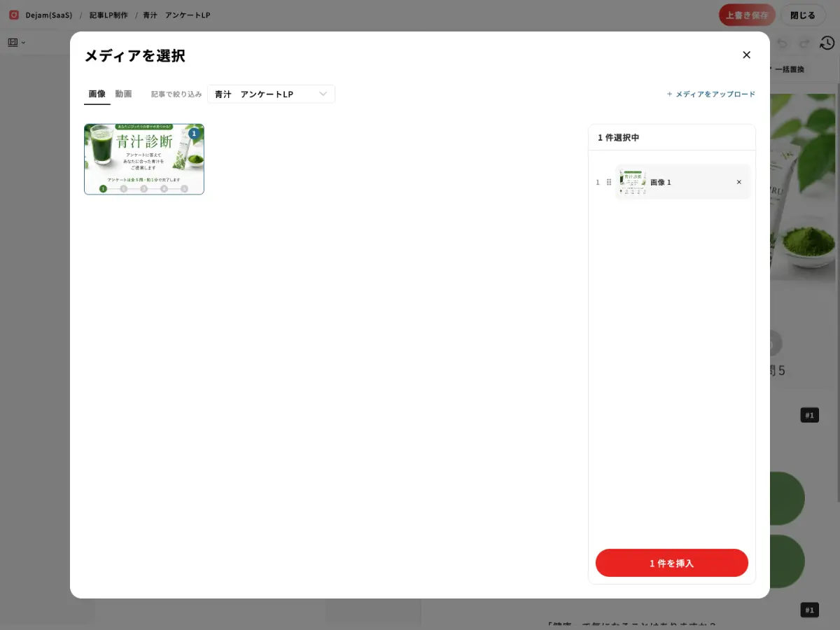Click the 上書き保存 button
The height and width of the screenshot is (630, 840).
(x=747, y=15)
